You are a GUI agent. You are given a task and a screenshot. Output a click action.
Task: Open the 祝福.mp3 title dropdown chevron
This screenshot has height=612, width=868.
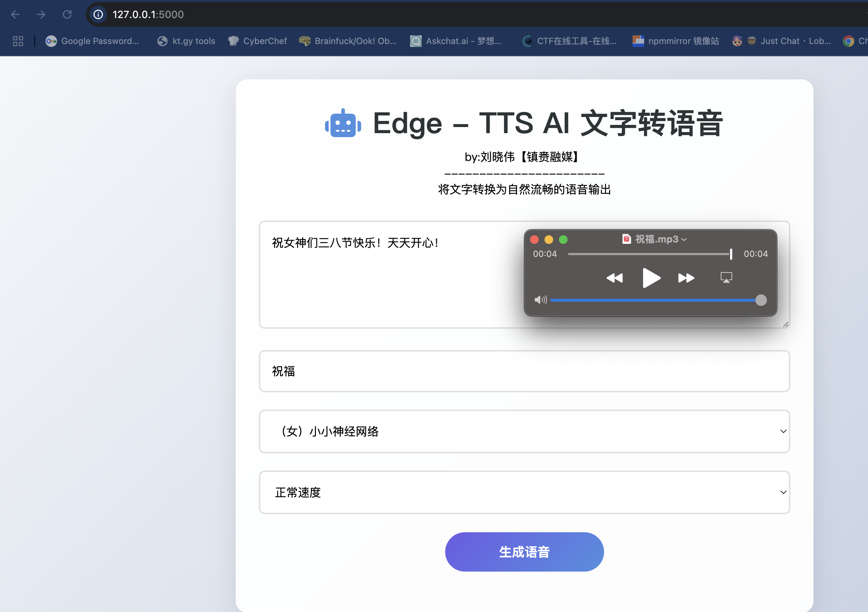tap(684, 240)
